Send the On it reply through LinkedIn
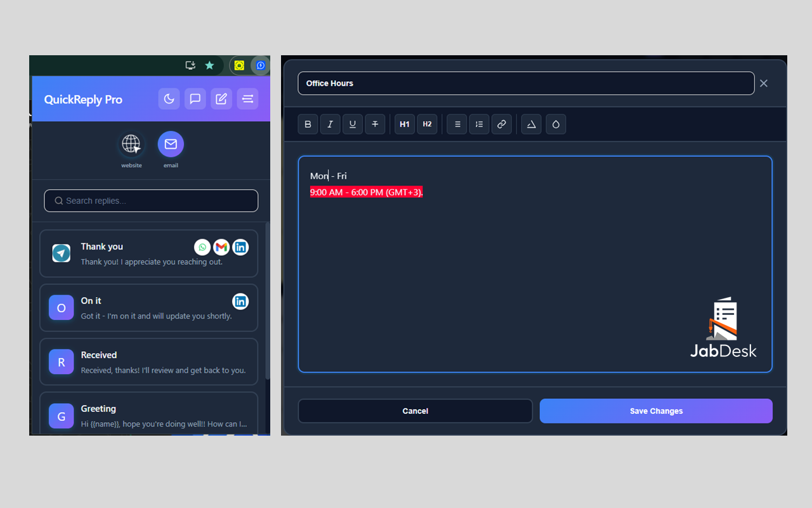Screen dimensions: 812x508 (240, 301)
